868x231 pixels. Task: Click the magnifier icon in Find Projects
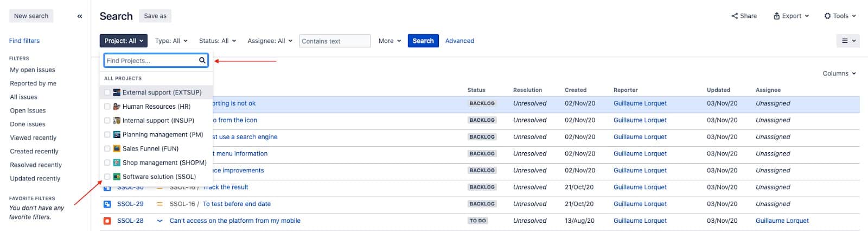[202, 60]
